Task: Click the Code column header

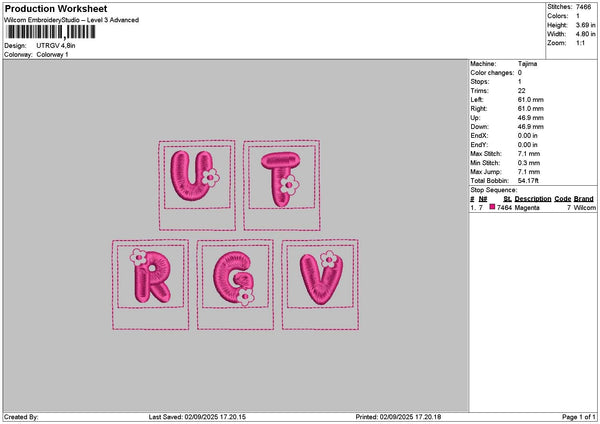Action: tap(562, 199)
